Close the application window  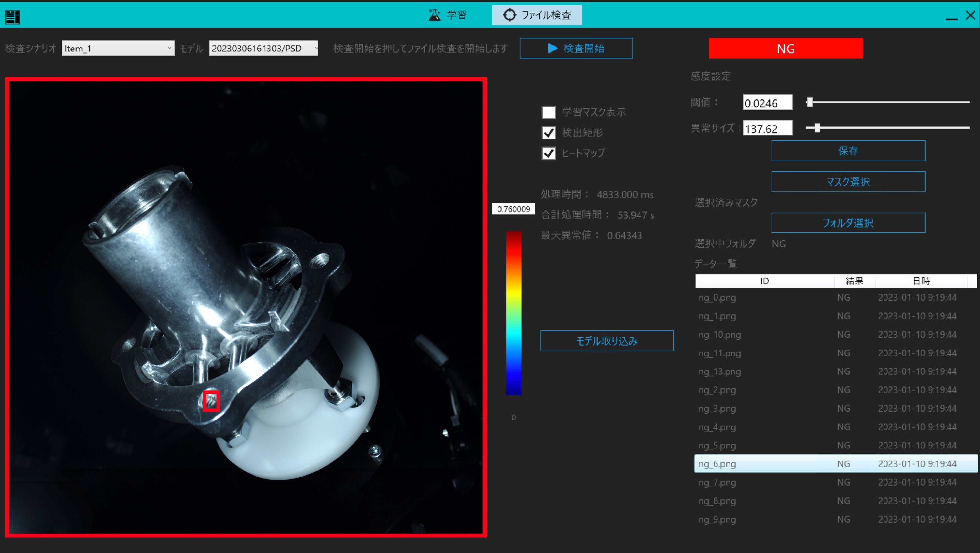[x=970, y=15]
